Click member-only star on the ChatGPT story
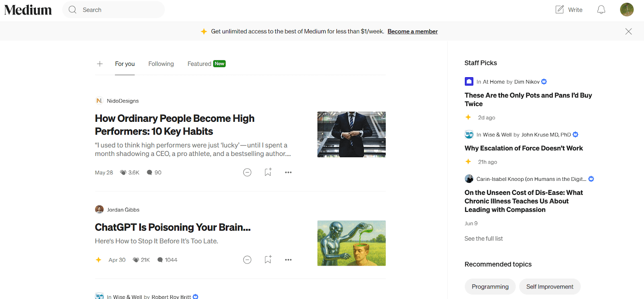 [99, 260]
